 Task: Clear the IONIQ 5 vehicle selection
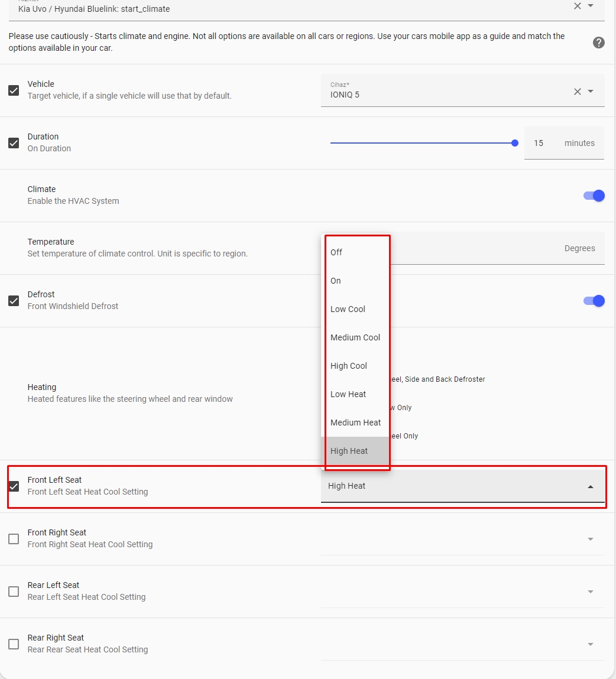(x=577, y=92)
